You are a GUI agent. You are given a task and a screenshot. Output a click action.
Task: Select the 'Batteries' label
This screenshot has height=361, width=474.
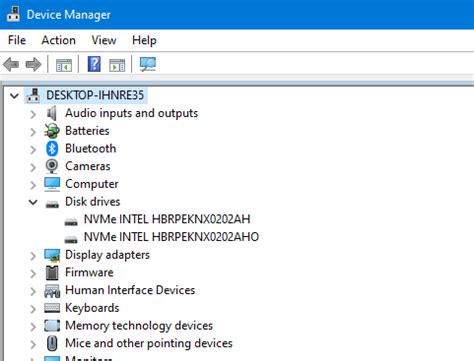87,131
